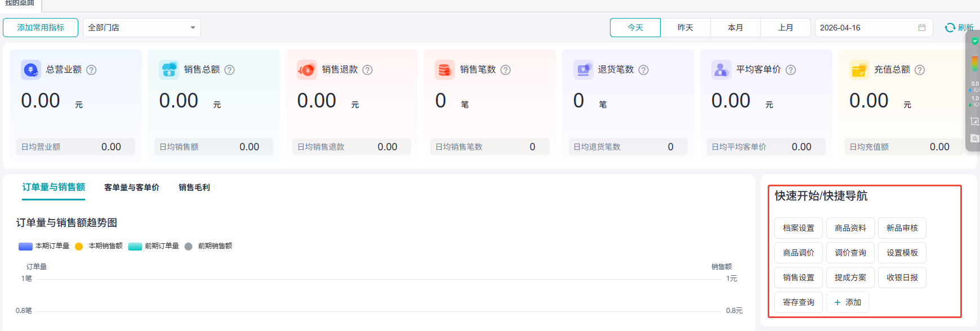
Task: Click the 销售退款 refund card icon
Action: [306, 70]
